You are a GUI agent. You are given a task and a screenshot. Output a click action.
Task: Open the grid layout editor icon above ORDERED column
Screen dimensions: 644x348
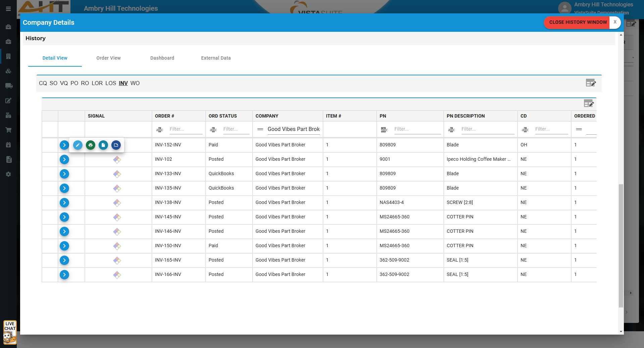coord(589,103)
